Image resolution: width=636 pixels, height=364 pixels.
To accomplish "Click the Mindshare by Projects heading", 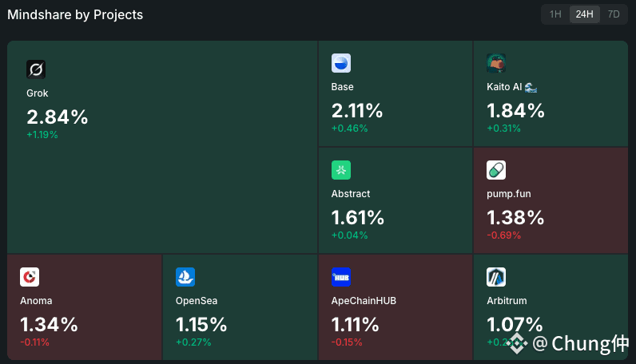I will tap(75, 15).
